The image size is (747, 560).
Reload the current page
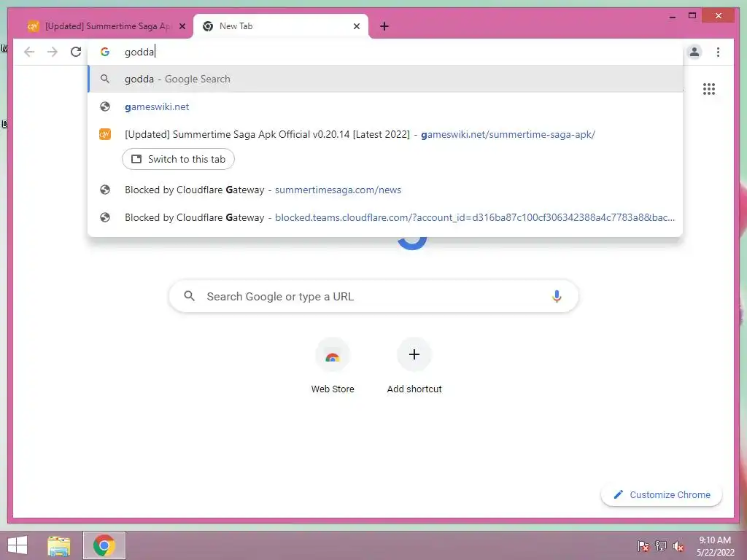(76, 52)
